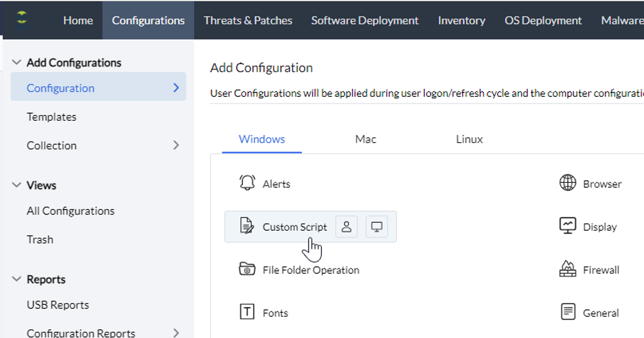The height and width of the screenshot is (338, 644).
Task: Expand the Collection submenu arrow
Action: (x=176, y=145)
